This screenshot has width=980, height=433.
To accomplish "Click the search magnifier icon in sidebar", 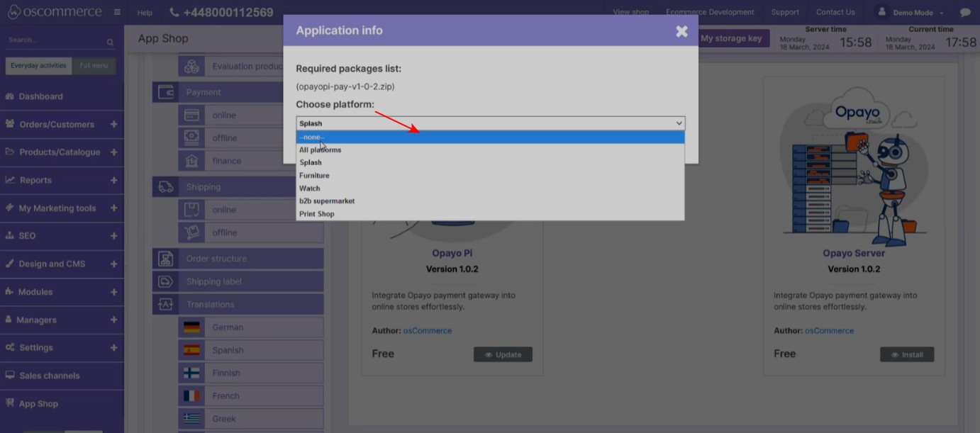I will 110,43.
